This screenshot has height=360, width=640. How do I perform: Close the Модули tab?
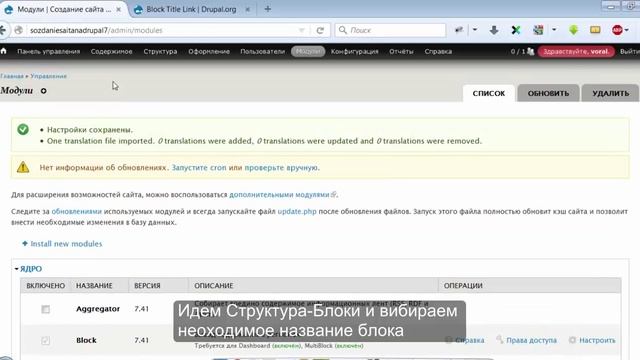118,9
